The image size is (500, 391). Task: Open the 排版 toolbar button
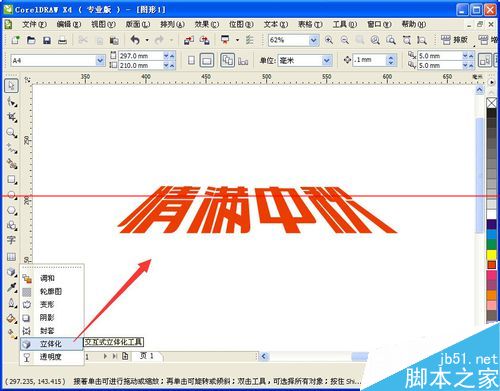pyautogui.click(x=454, y=40)
